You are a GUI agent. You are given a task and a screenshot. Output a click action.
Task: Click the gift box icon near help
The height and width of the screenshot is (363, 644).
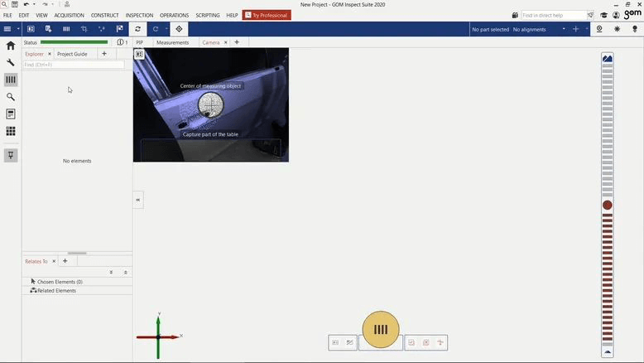[x=515, y=15]
